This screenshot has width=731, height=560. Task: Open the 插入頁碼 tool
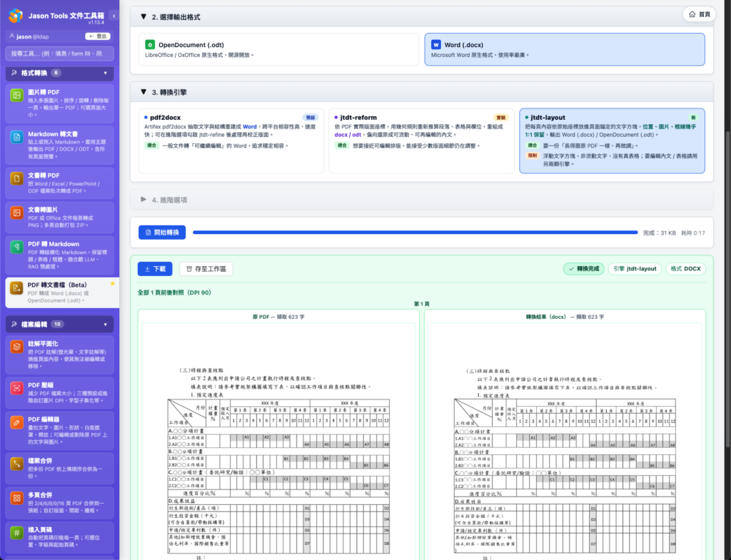click(60, 537)
